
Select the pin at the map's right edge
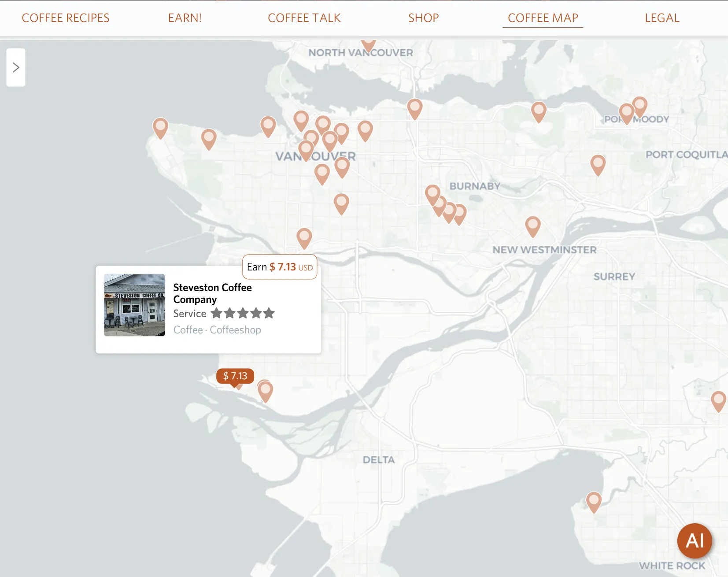[718, 402]
